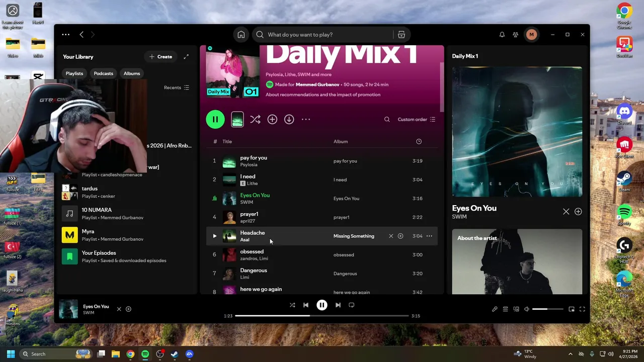This screenshot has width=644, height=362.
Task: Open the three-dot Spotify app menu
Action: (x=65, y=35)
